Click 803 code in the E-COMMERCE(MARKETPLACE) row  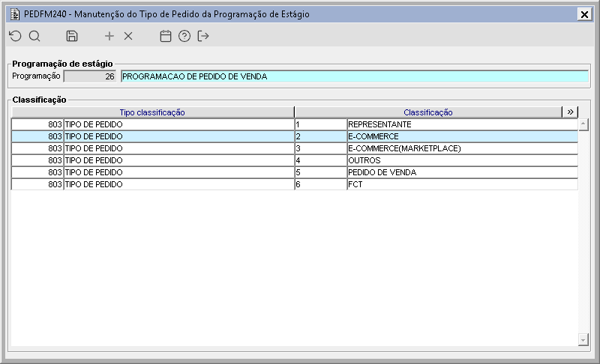click(37, 148)
